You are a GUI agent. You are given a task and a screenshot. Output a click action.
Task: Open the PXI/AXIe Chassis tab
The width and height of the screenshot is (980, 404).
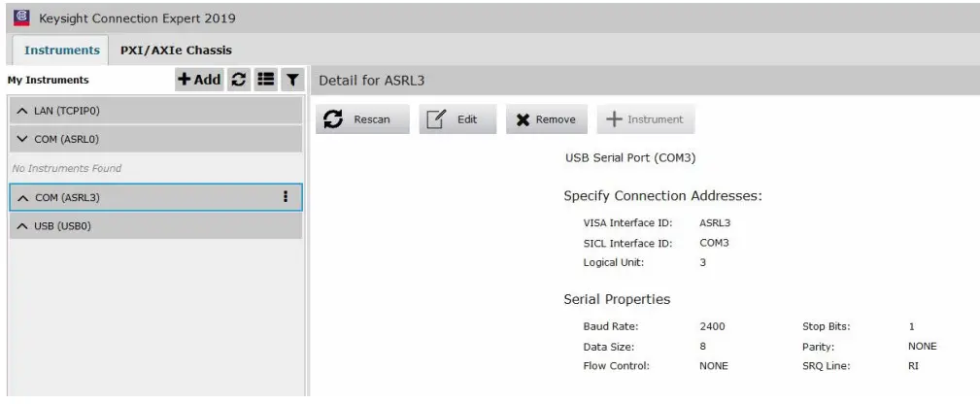(176, 50)
